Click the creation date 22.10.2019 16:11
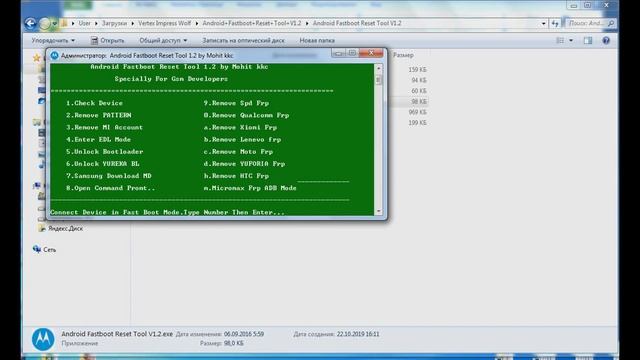This screenshot has width=640, height=360. click(x=358, y=334)
